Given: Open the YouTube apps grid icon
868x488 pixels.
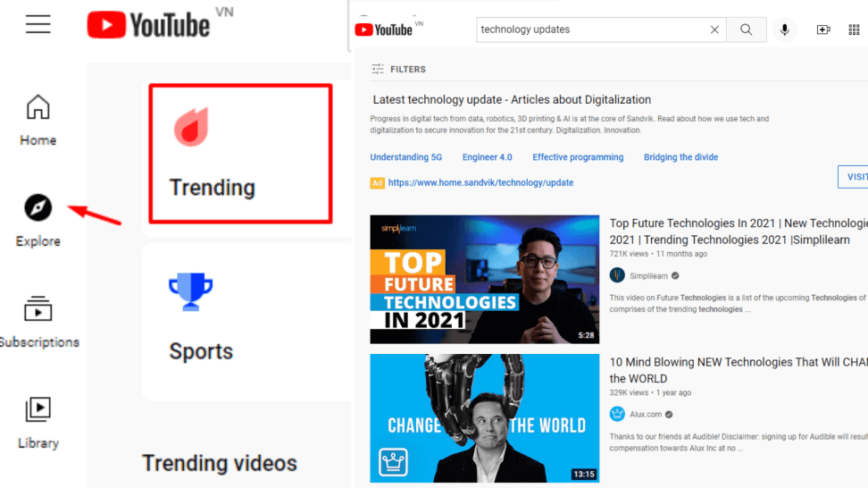Looking at the screenshot, I should coord(855,29).
